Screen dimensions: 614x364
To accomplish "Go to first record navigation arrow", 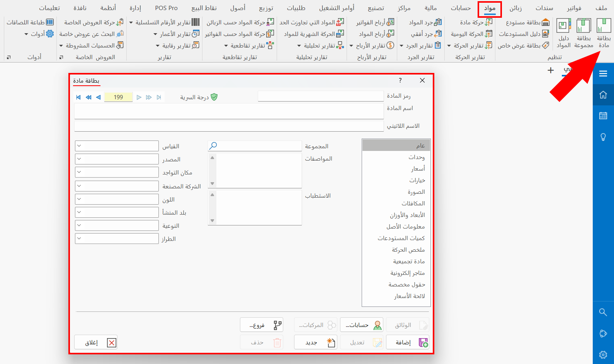I will (78, 97).
